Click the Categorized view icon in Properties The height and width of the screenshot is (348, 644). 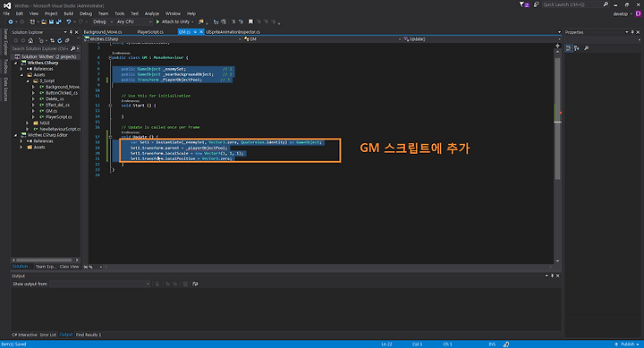click(x=569, y=48)
